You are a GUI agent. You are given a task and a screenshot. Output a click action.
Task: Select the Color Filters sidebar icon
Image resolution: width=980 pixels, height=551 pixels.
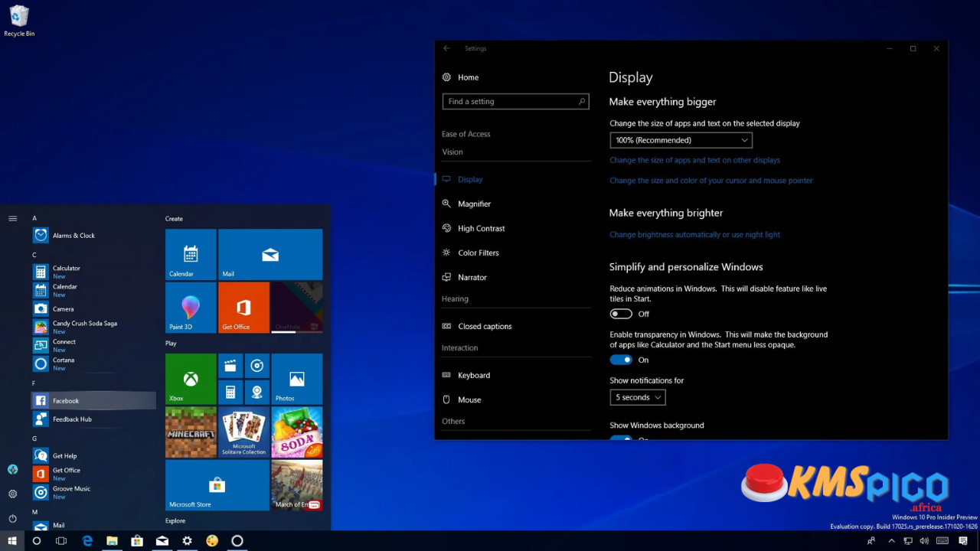pos(447,253)
